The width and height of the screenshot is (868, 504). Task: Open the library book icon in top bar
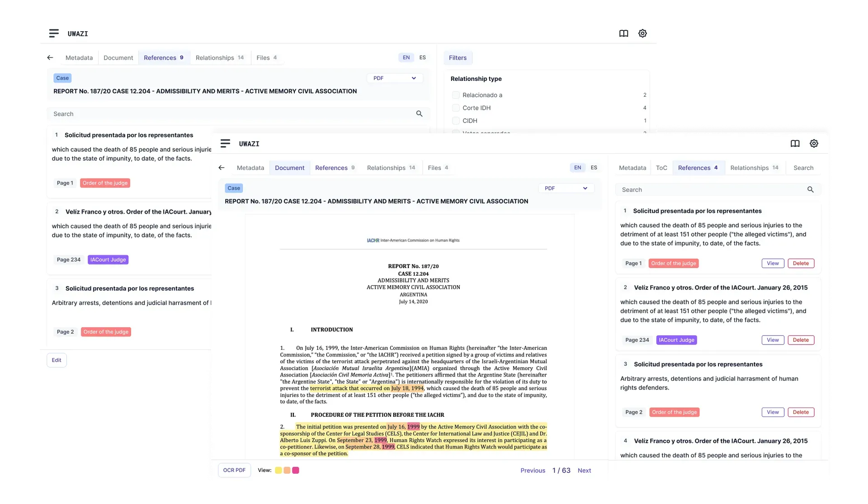point(795,143)
